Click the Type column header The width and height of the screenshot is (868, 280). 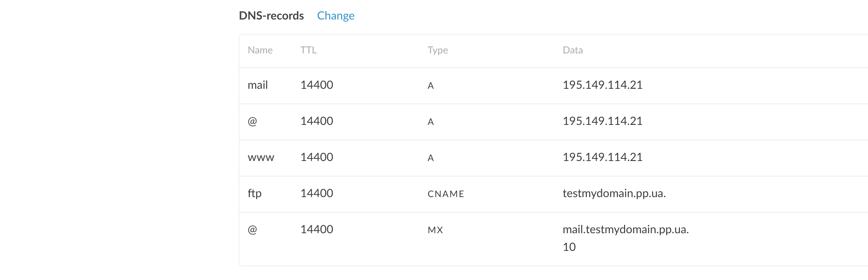click(x=437, y=50)
